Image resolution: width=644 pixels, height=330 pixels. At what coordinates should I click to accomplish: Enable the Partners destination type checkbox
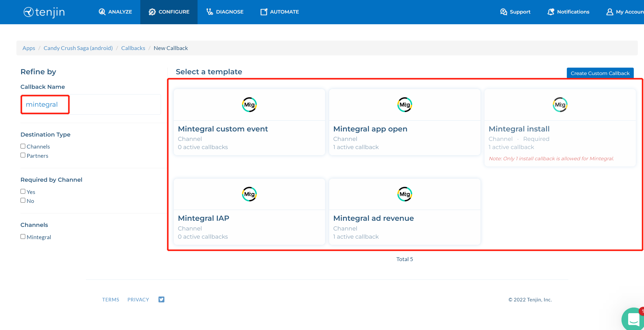(23, 155)
